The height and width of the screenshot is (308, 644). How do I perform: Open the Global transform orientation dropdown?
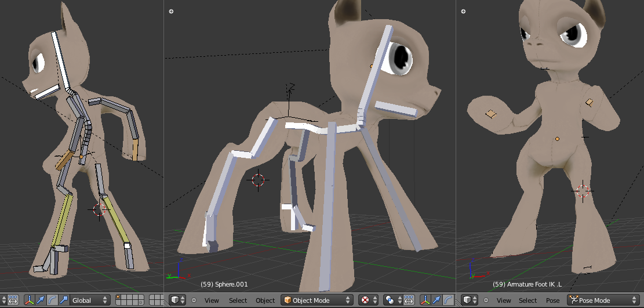[90, 300]
